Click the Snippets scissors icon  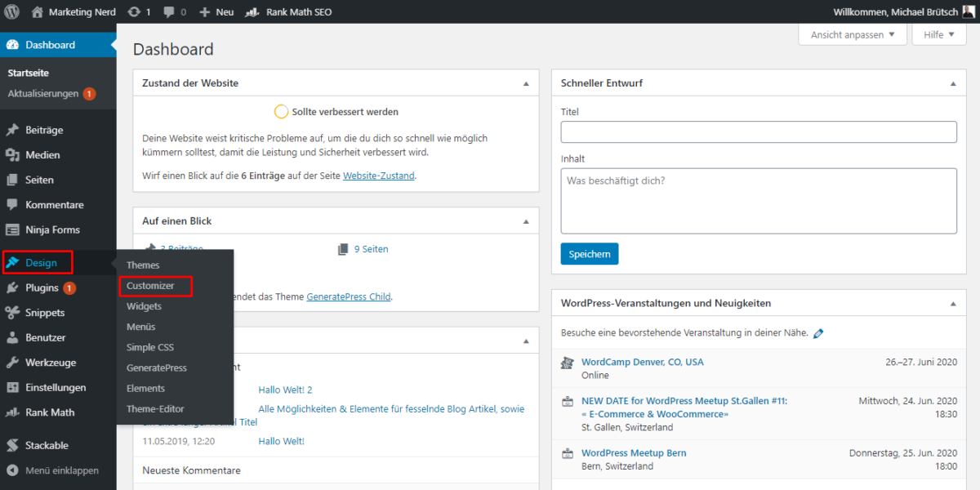(x=12, y=313)
